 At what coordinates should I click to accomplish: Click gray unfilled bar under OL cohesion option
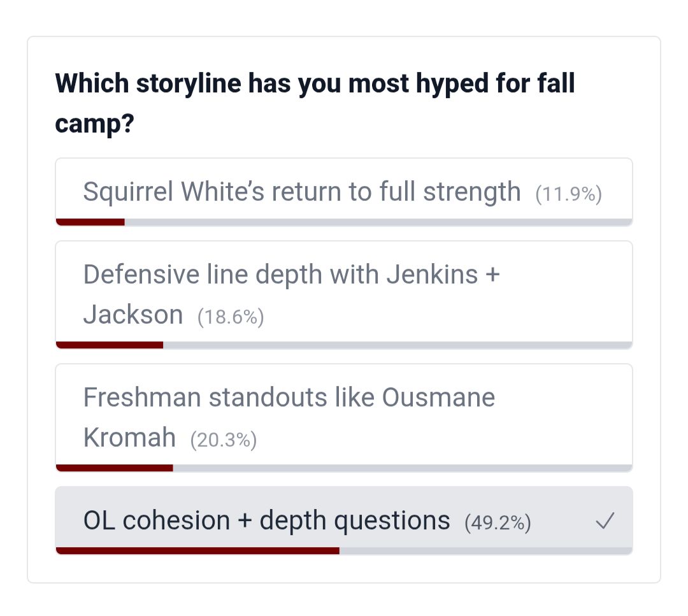[x=485, y=550]
